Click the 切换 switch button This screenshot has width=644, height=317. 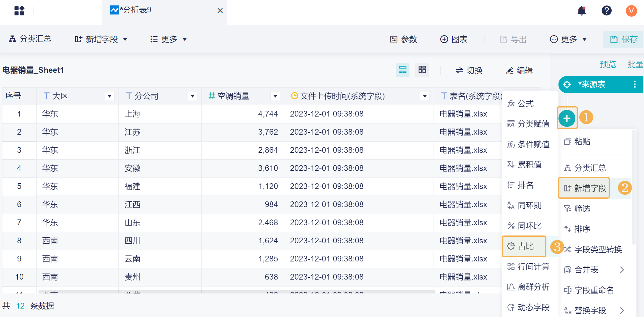coord(469,70)
